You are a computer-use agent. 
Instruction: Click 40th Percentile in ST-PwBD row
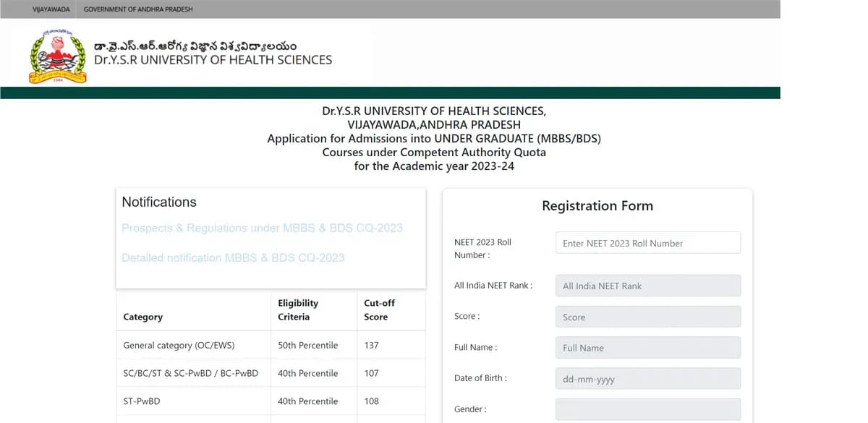pos(308,401)
